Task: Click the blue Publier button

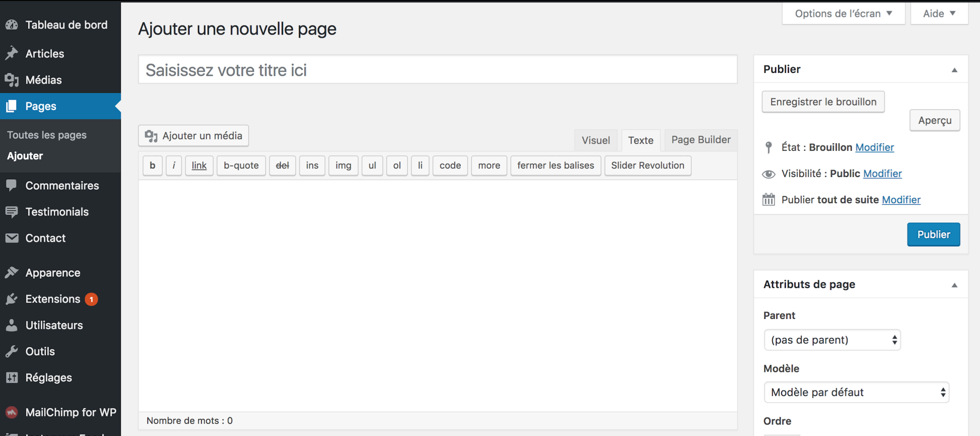Action: (x=933, y=234)
